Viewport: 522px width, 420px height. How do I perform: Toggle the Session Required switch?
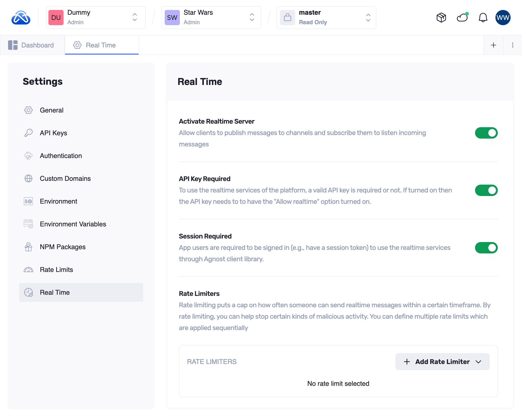click(486, 248)
